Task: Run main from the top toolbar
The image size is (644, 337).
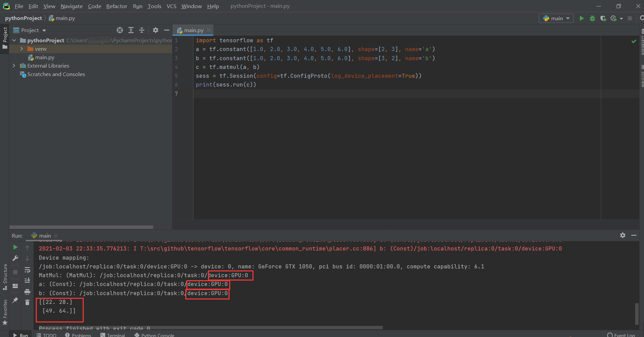Action: tap(582, 18)
